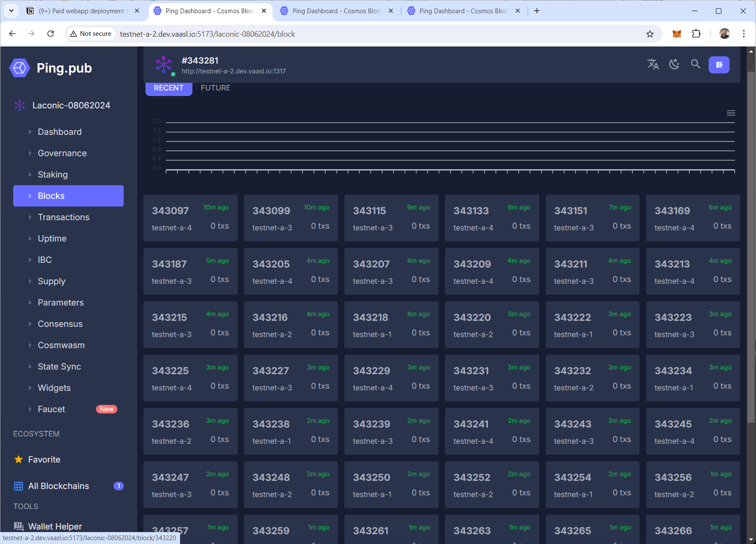Toggle dark/light theme moon icon
This screenshot has height=544, width=756.
coord(674,64)
